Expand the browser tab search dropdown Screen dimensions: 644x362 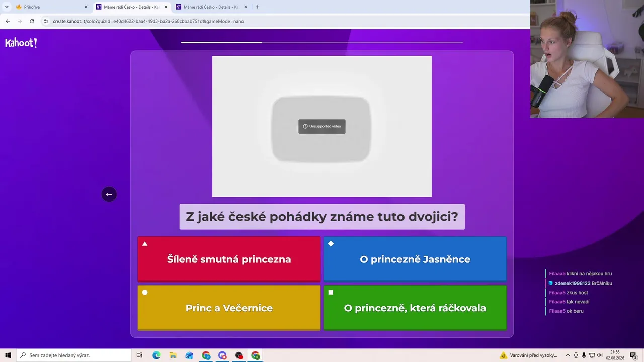[x=7, y=7]
